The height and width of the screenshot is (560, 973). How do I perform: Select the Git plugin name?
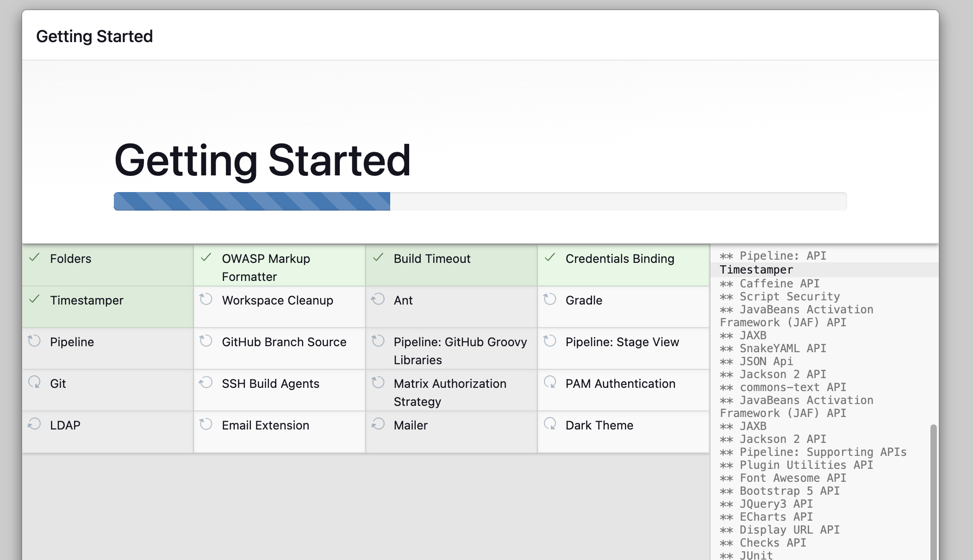58,384
